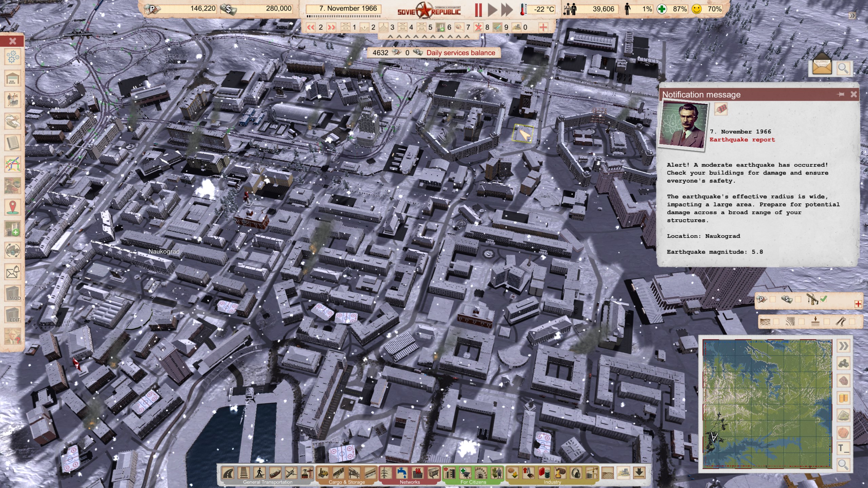Pause the game simulation

478,9
